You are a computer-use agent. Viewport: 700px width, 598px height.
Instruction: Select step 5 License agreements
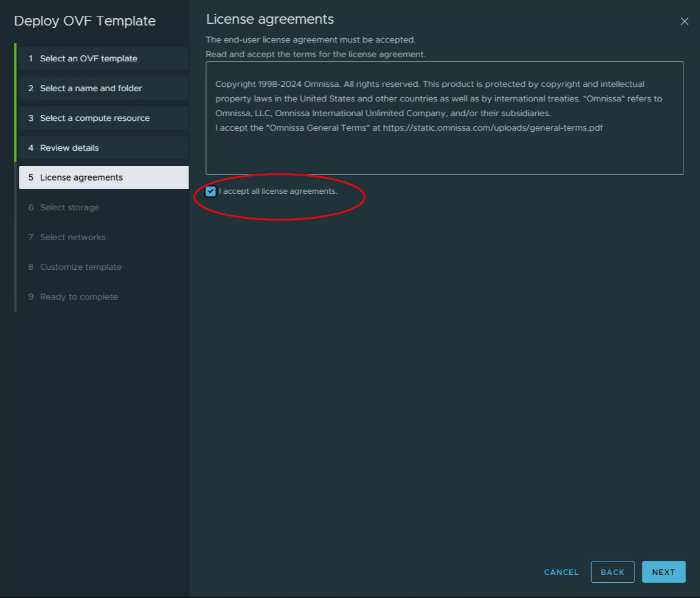(x=81, y=177)
